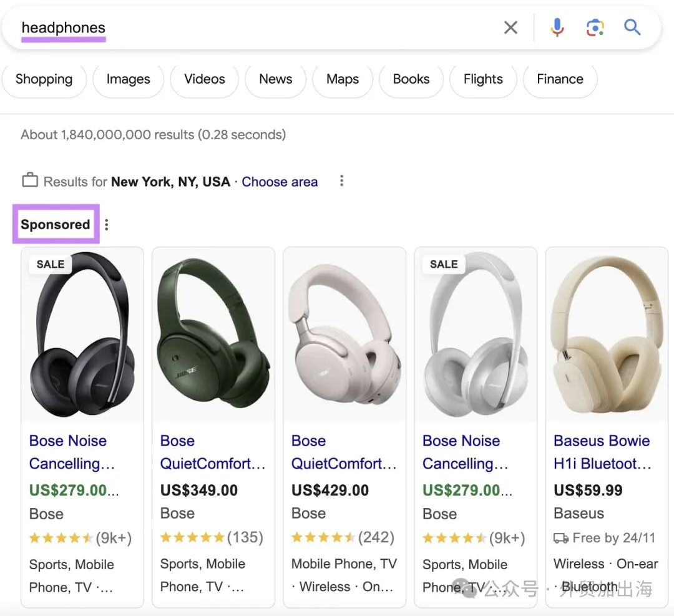Image resolution: width=674 pixels, height=616 pixels.
Task: Click the SALE badge on black headphones
Action: click(x=51, y=264)
